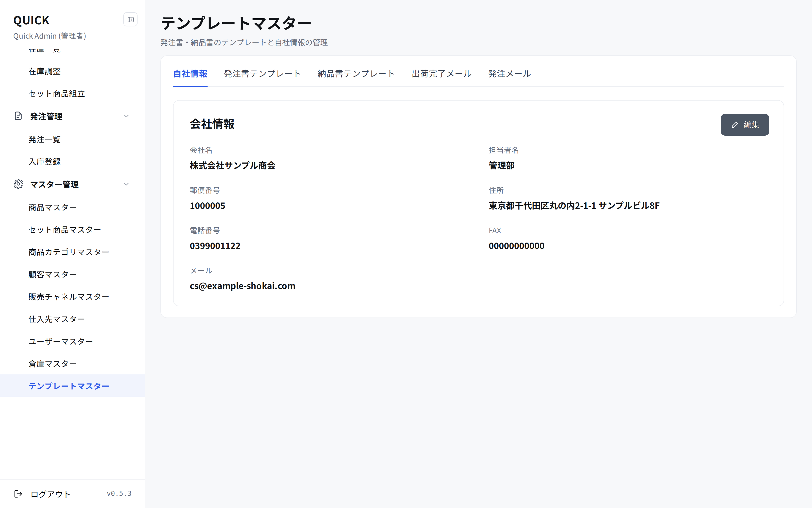Click the QUICK logo title
812x508 pixels.
point(31,21)
